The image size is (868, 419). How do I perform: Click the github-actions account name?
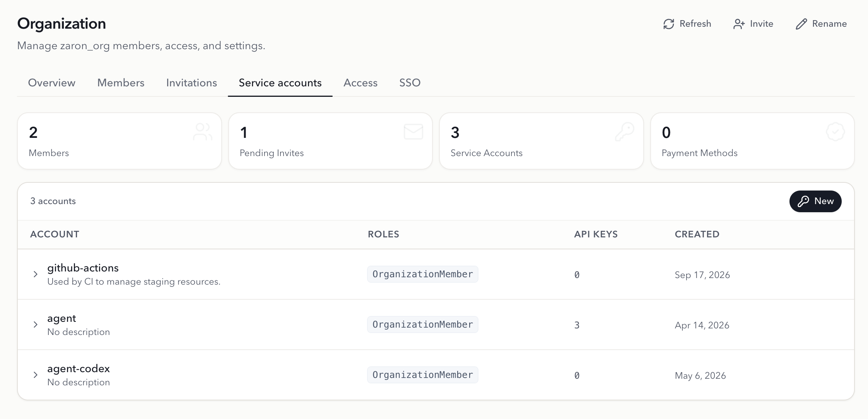coord(83,268)
